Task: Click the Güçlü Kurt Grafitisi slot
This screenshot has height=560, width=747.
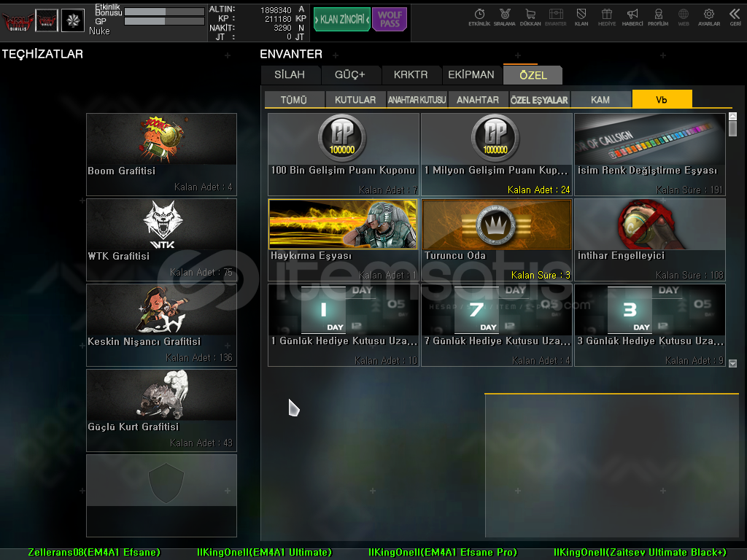Action: 161,411
